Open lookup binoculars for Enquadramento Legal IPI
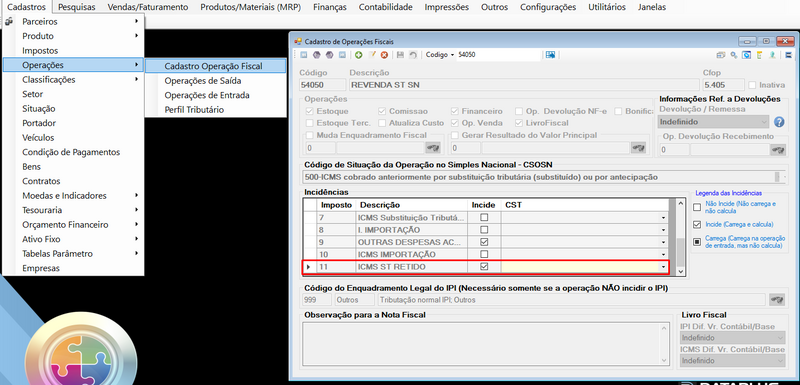 tap(777, 300)
